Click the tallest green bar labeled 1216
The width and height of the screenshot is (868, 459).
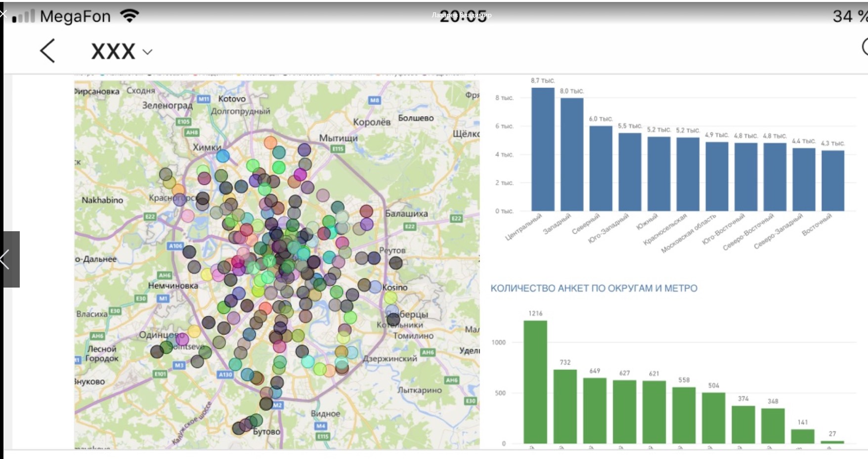535,380
